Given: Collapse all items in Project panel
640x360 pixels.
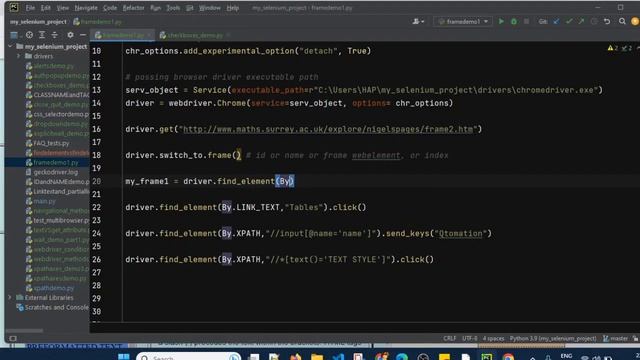Looking at the screenshot, I should (54, 35).
